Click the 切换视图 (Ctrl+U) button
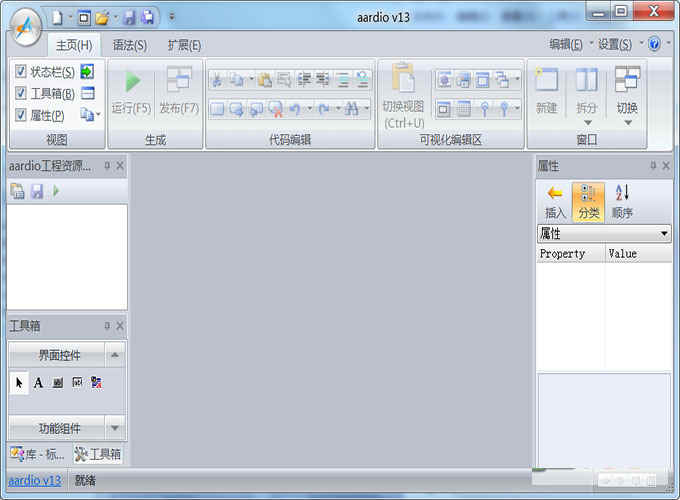680x500 pixels. [403, 95]
